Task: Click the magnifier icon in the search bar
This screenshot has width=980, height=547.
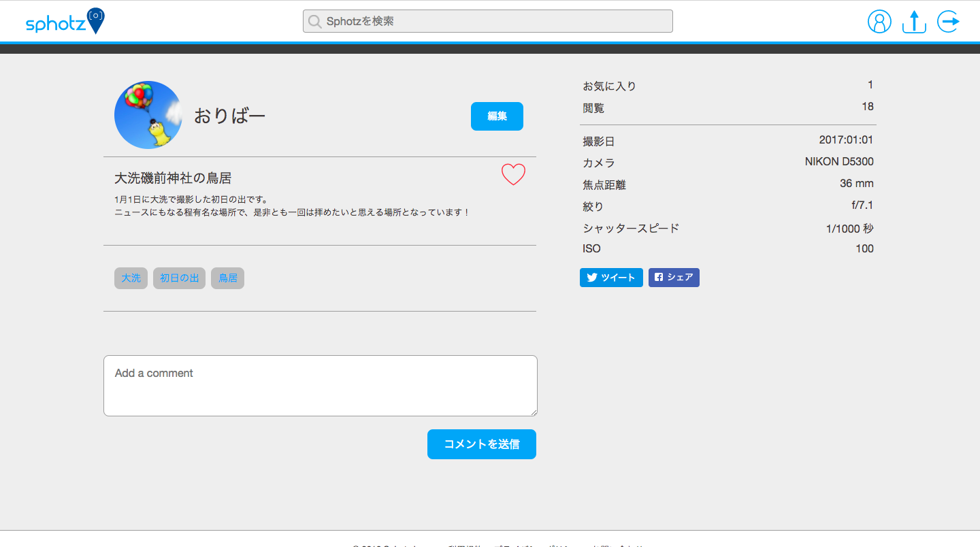Action: tap(314, 21)
